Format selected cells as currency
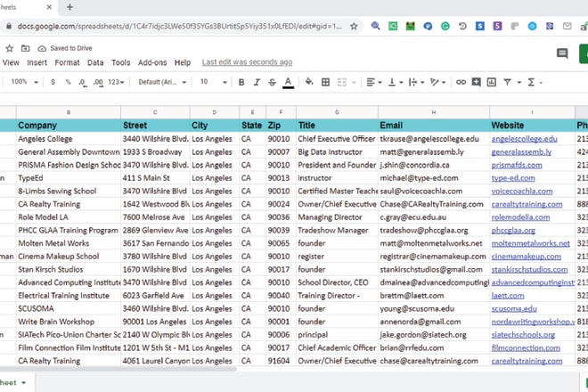 53,82
